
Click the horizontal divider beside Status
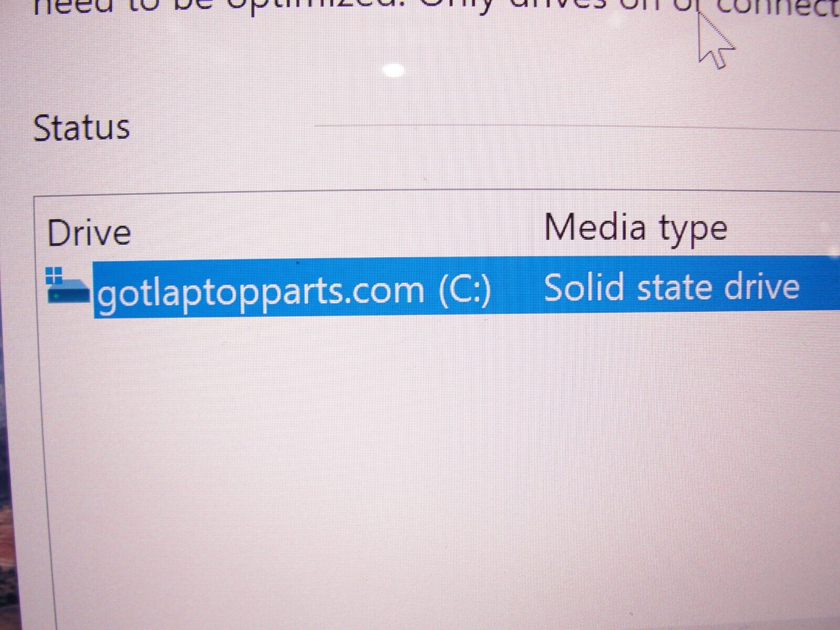[x=576, y=126]
